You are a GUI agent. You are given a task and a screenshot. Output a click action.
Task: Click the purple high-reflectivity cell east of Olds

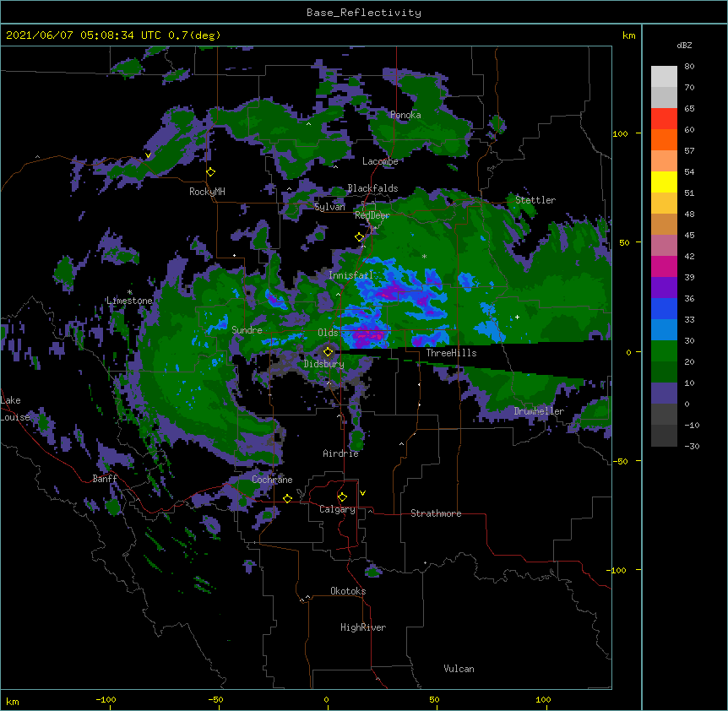[369, 335]
